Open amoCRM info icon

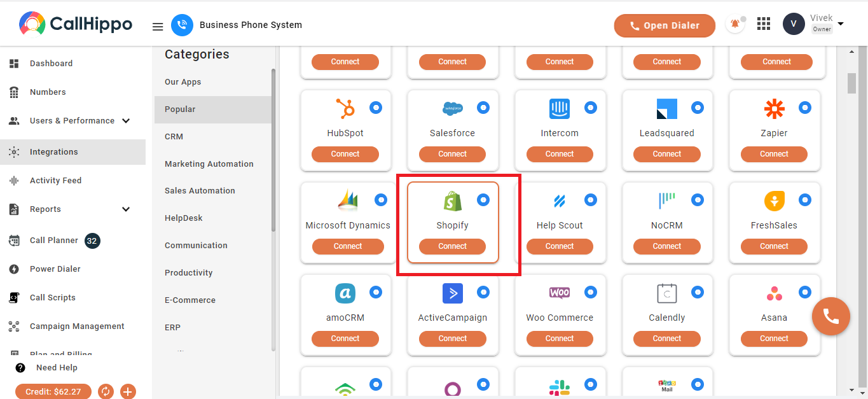click(376, 293)
